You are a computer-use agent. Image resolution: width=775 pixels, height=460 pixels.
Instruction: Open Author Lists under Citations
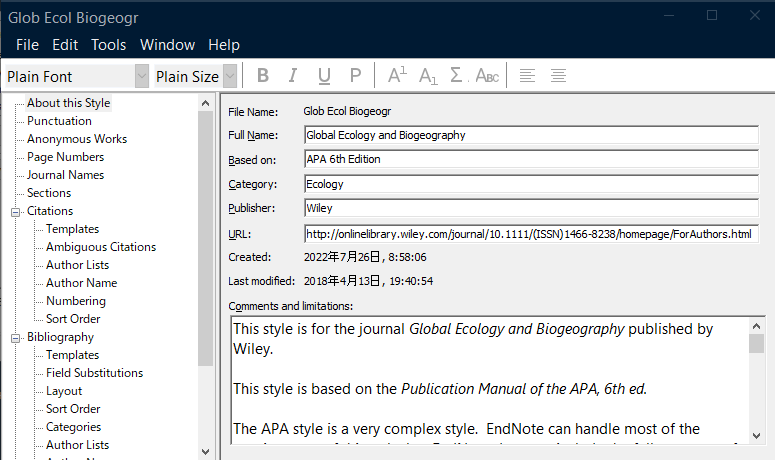point(77,265)
